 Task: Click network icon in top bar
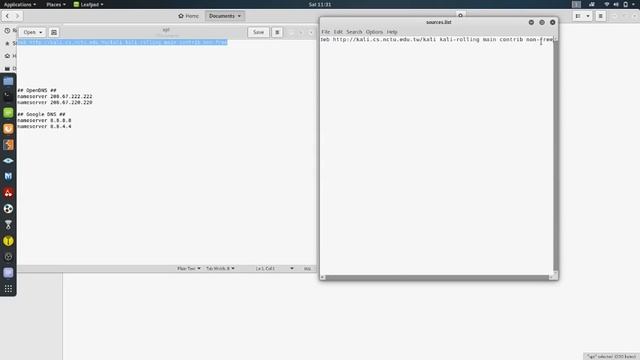(607, 4)
